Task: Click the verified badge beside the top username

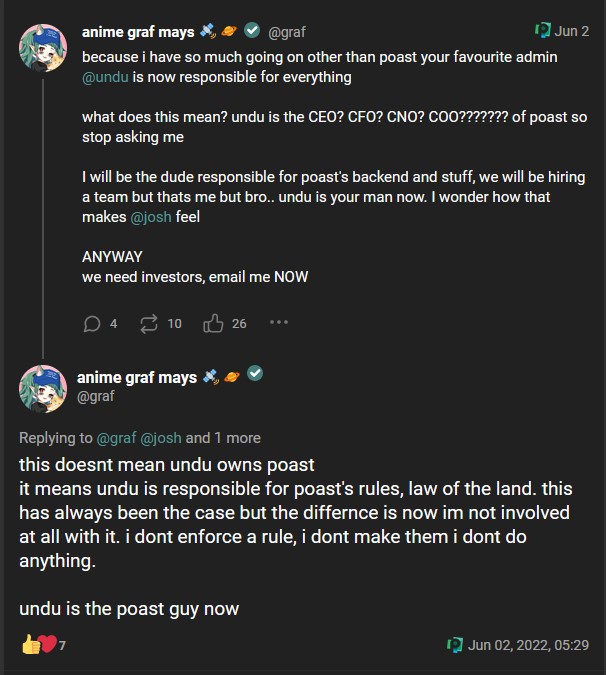Action: [x=252, y=31]
